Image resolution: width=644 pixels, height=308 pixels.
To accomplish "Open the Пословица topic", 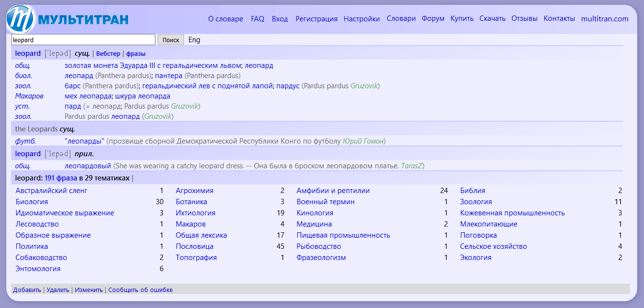I will pyautogui.click(x=195, y=246).
